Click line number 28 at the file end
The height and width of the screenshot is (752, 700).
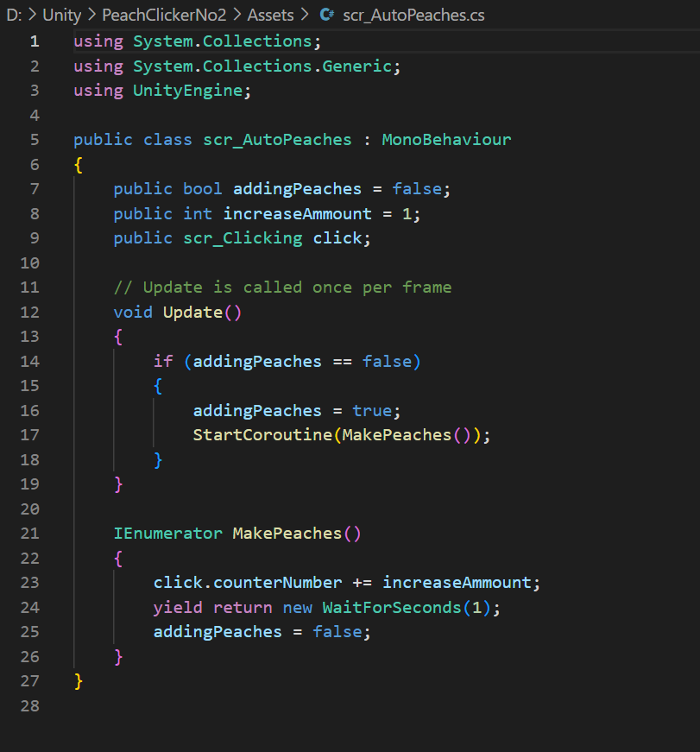click(x=29, y=706)
